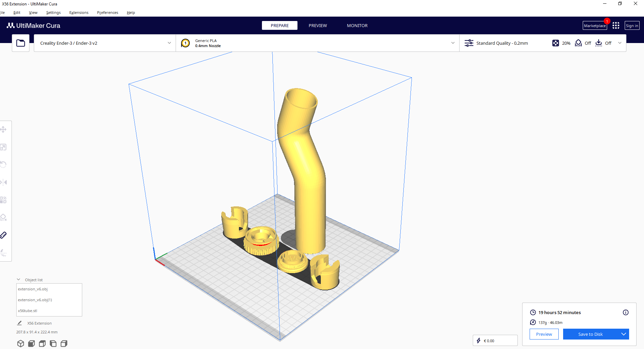
Task: Click the adhesion Off icon
Action: tap(599, 43)
